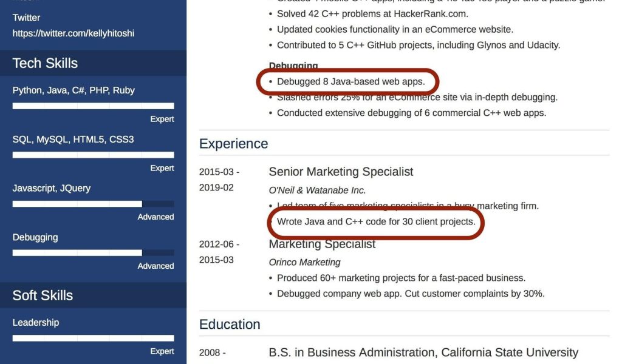
Task: Click the Education section heading
Action: point(230,324)
